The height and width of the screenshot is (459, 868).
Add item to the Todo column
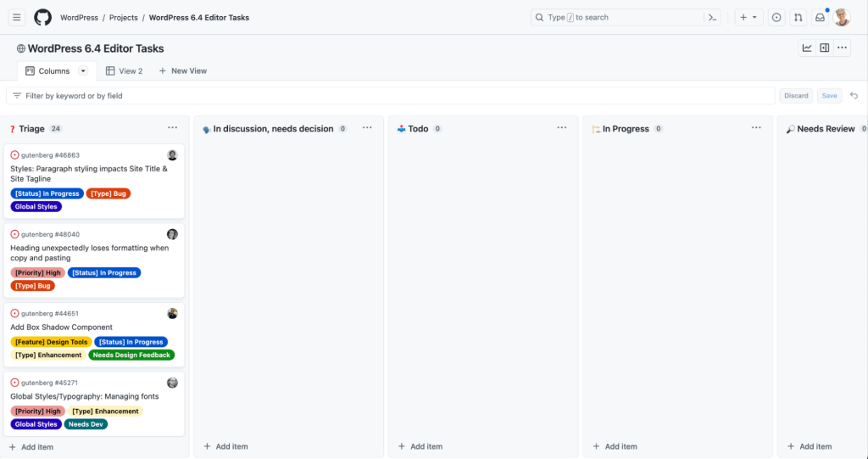click(x=420, y=446)
